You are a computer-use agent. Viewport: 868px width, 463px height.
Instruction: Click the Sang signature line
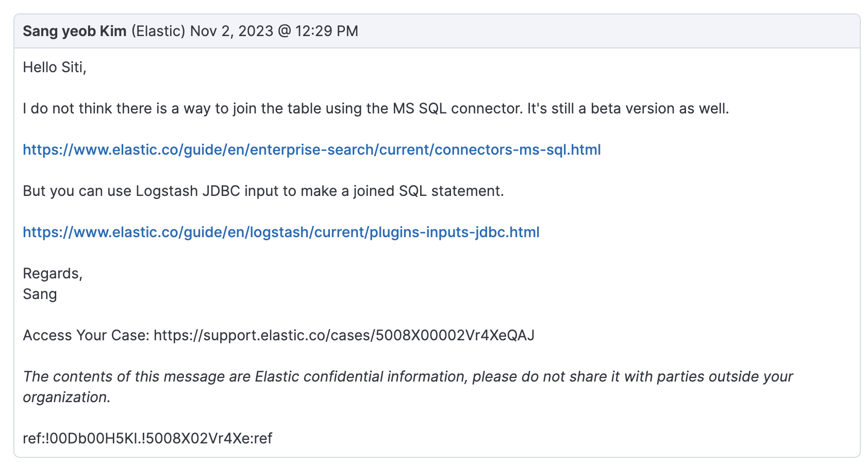(40, 294)
